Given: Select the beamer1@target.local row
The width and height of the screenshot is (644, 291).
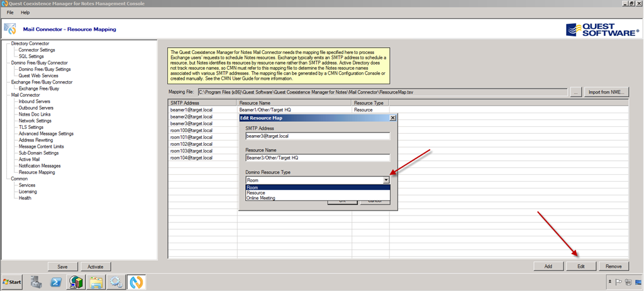Looking at the screenshot, I should tap(398, 110).
